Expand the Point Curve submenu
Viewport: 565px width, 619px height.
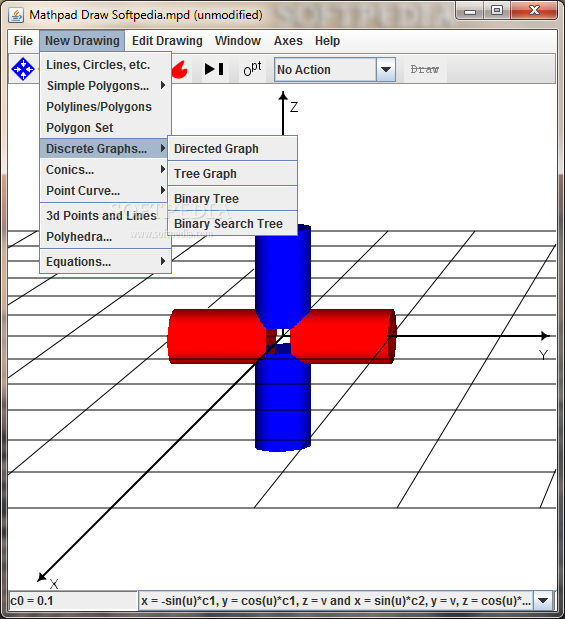(105, 191)
